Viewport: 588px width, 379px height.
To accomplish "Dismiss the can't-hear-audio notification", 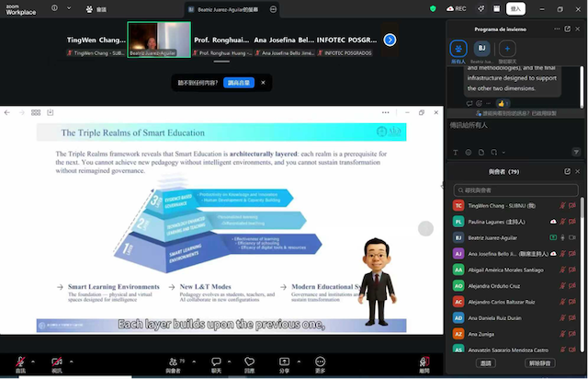I will point(262,83).
